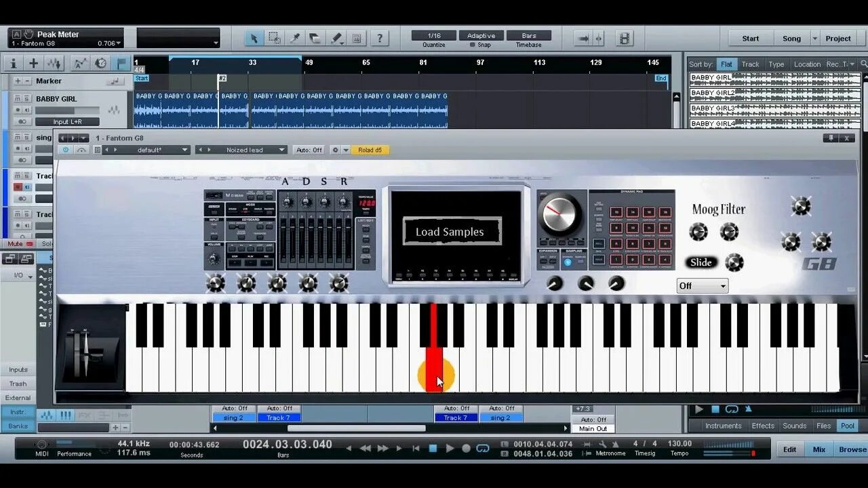Image resolution: width=868 pixels, height=488 pixels.
Task: Click the plus Add Tracks icon
Action: (33, 63)
